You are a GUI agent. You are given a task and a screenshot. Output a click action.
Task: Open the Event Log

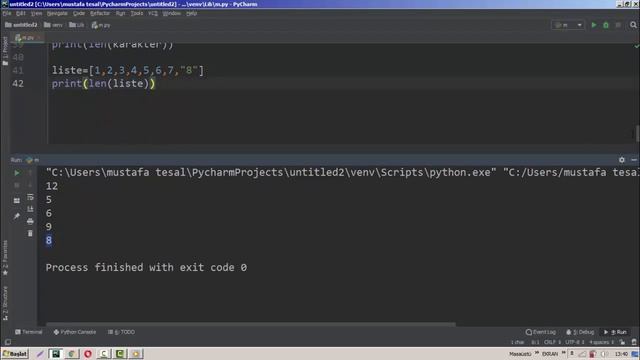tap(541, 332)
